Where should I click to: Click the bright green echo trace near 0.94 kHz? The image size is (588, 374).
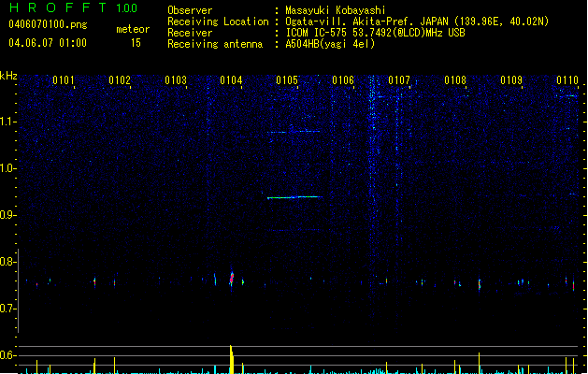pyautogui.click(x=294, y=197)
